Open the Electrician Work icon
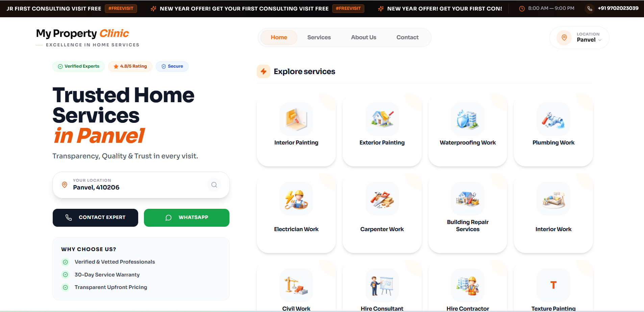The width and height of the screenshot is (644, 312). [x=296, y=199]
